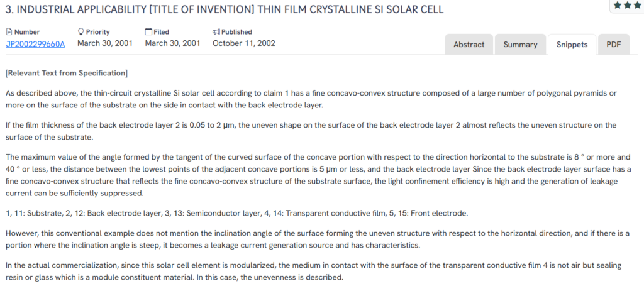Click the Relevant Text from Specification heading
Screen dimensions: 644x291
pyautogui.click(x=67, y=73)
